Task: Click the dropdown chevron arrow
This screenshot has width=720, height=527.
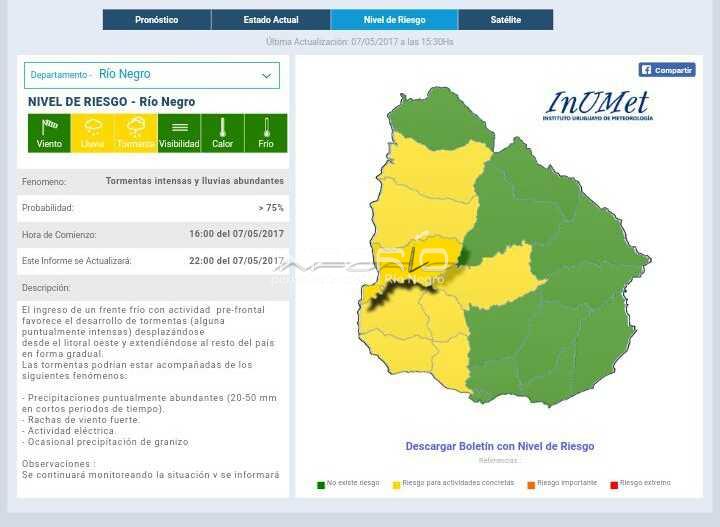Action: (x=266, y=76)
